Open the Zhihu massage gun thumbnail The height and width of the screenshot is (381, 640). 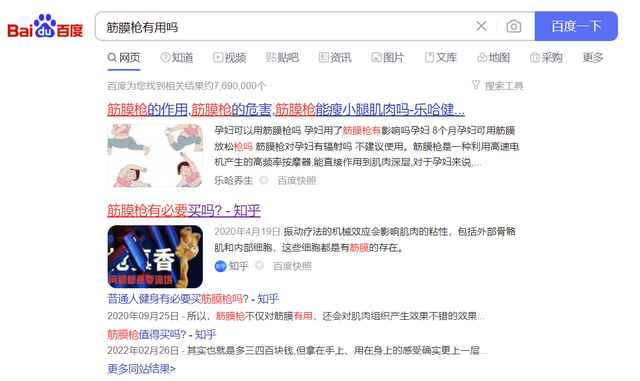(155, 256)
